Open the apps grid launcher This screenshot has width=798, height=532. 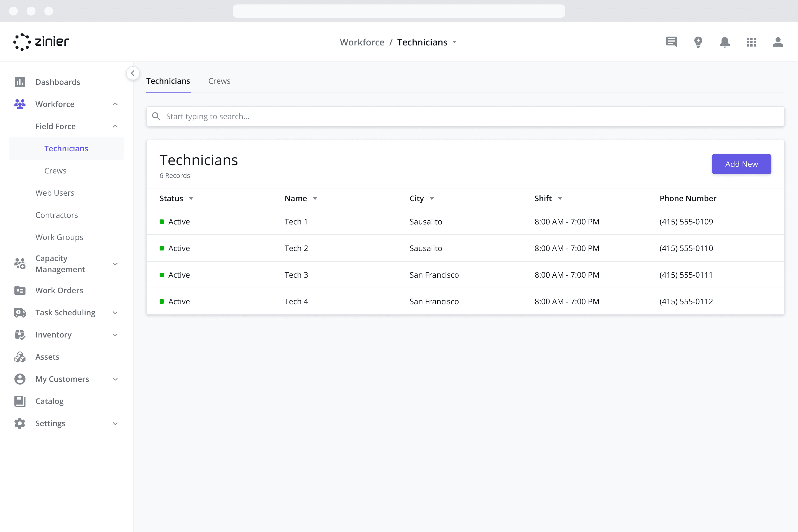coord(751,42)
